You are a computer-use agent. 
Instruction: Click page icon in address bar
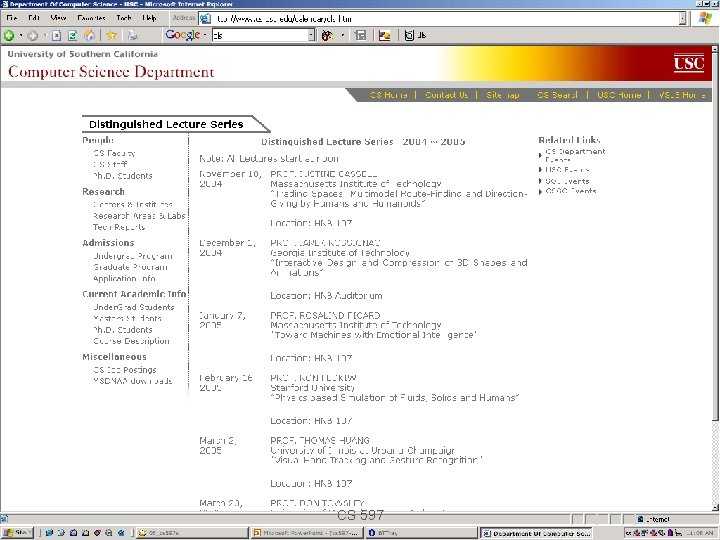pyautogui.click(x=206, y=19)
